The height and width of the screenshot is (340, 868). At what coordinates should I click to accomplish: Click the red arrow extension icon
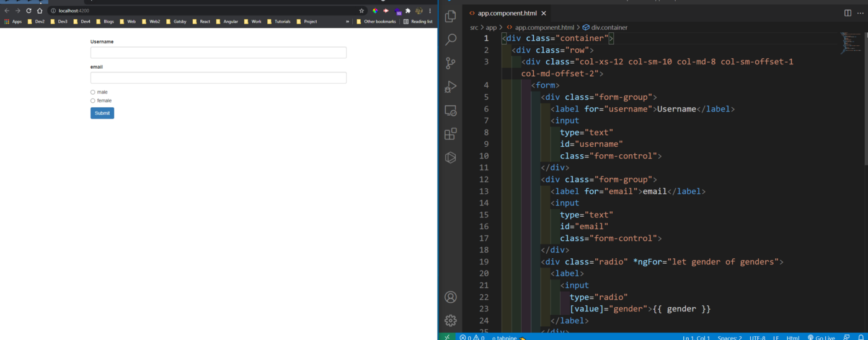pos(386,11)
